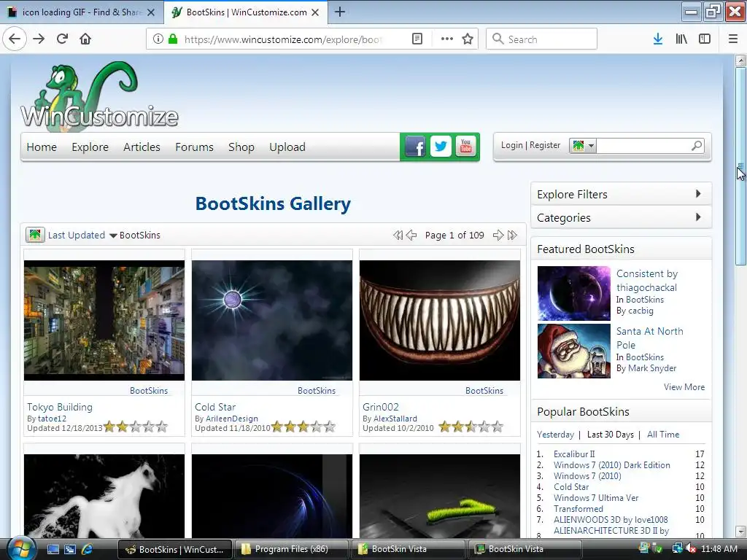Open Excalibur II in popular list
Screen dimensions: 747x560
tap(574, 454)
